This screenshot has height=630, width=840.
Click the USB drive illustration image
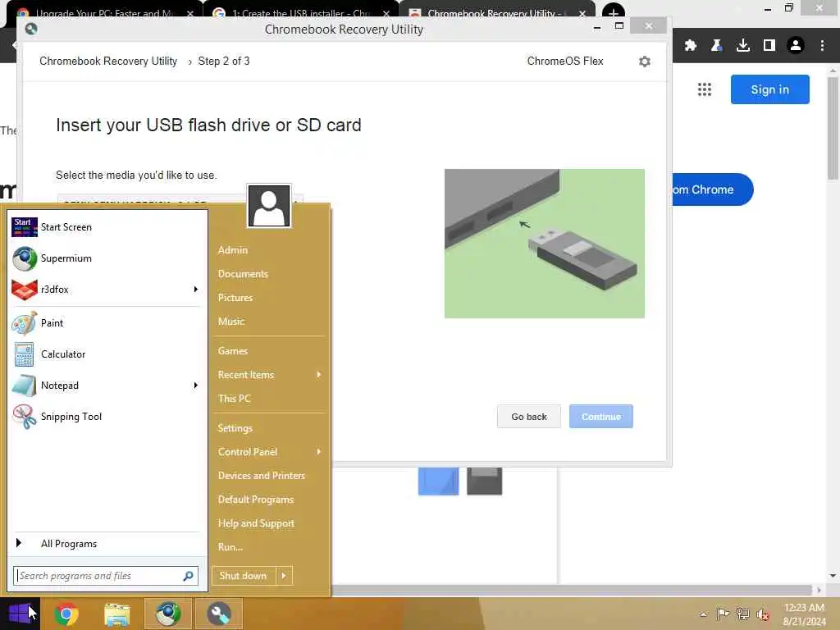(x=545, y=244)
